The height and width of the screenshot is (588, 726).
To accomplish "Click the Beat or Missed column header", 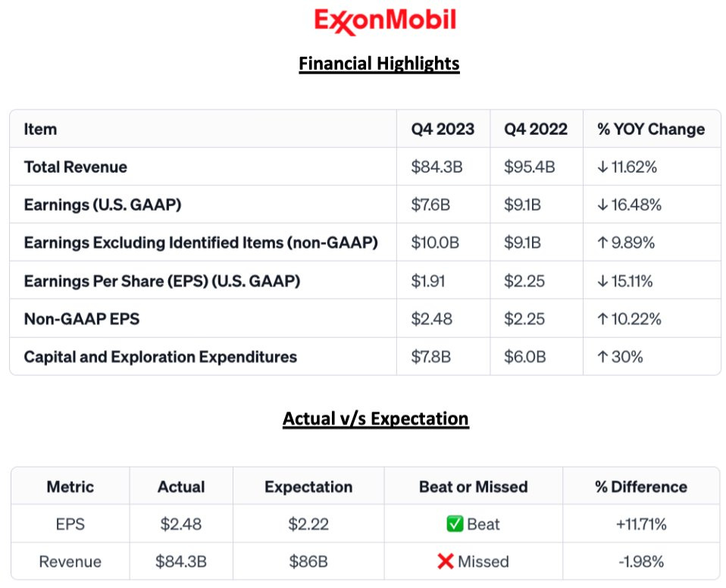I will (x=474, y=487).
